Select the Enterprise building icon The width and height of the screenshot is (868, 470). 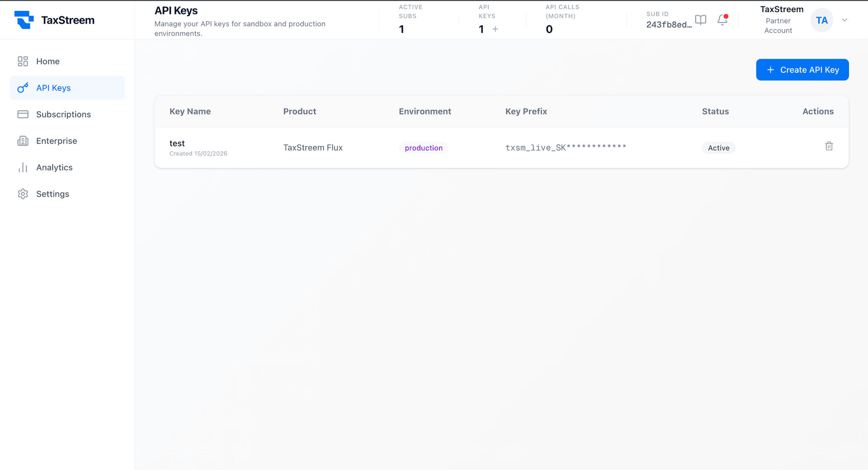tap(23, 141)
